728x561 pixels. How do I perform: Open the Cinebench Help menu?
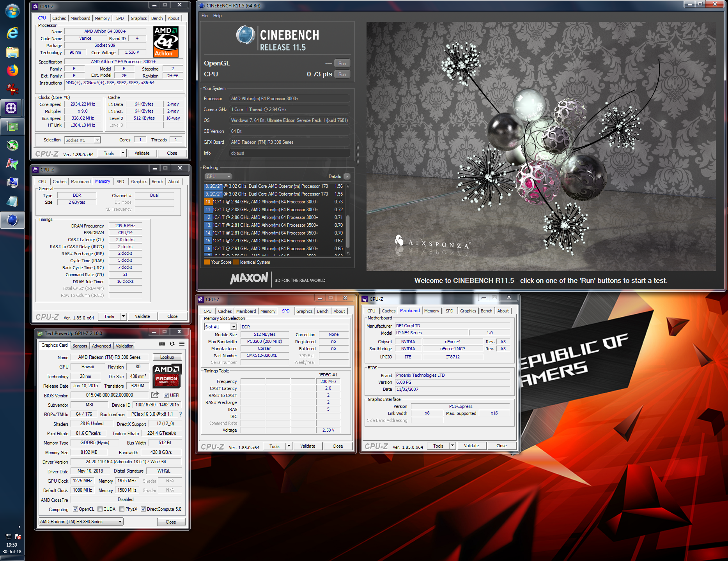(x=217, y=16)
